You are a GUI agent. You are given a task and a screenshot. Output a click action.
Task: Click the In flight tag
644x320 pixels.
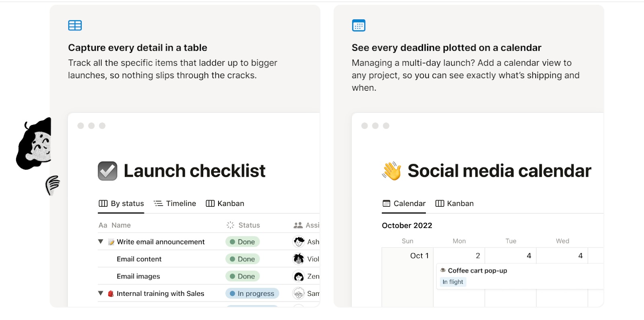[453, 282]
